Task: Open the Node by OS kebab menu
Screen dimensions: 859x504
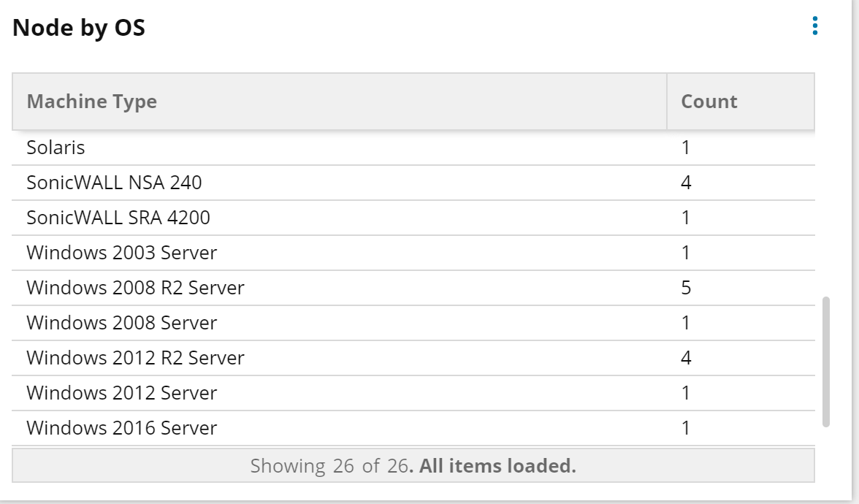Action: [815, 26]
